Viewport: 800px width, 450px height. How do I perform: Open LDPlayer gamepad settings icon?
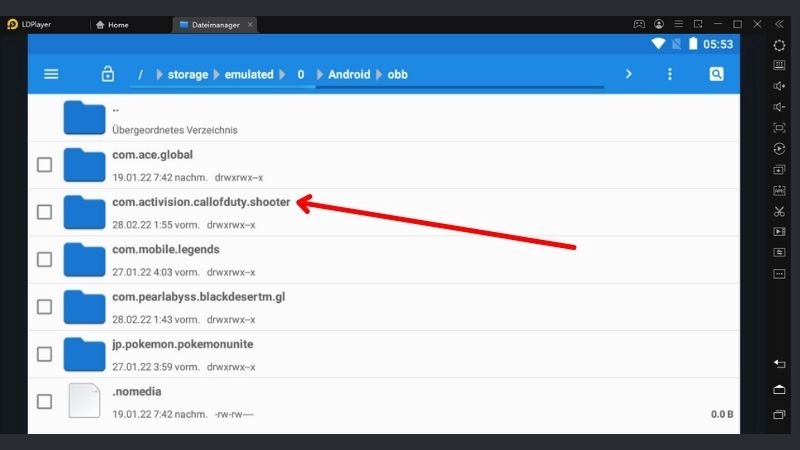[639, 24]
